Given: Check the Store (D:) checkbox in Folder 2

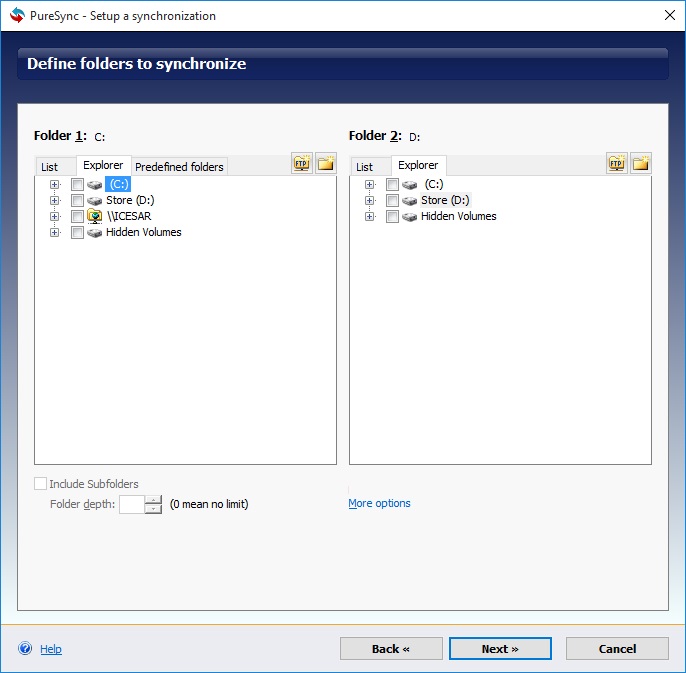Looking at the screenshot, I should pyautogui.click(x=392, y=200).
